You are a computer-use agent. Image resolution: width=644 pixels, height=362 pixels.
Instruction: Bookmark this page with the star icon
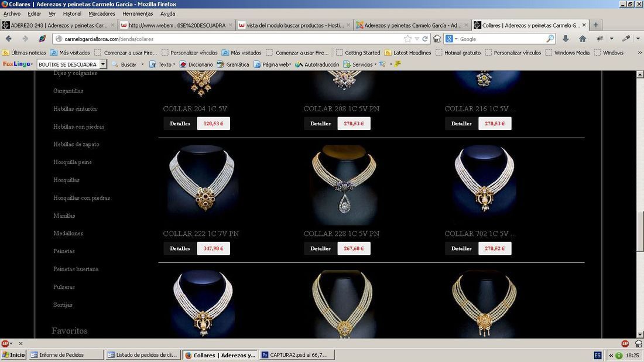(x=407, y=39)
